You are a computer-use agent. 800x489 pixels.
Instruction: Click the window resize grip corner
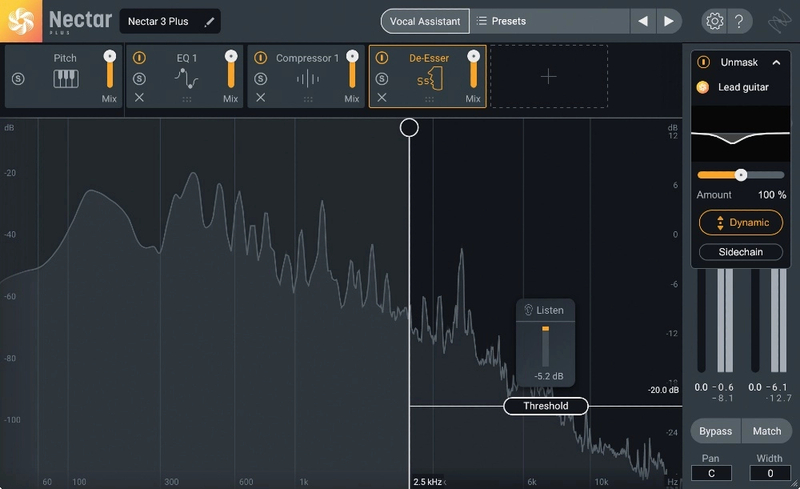click(x=795, y=484)
